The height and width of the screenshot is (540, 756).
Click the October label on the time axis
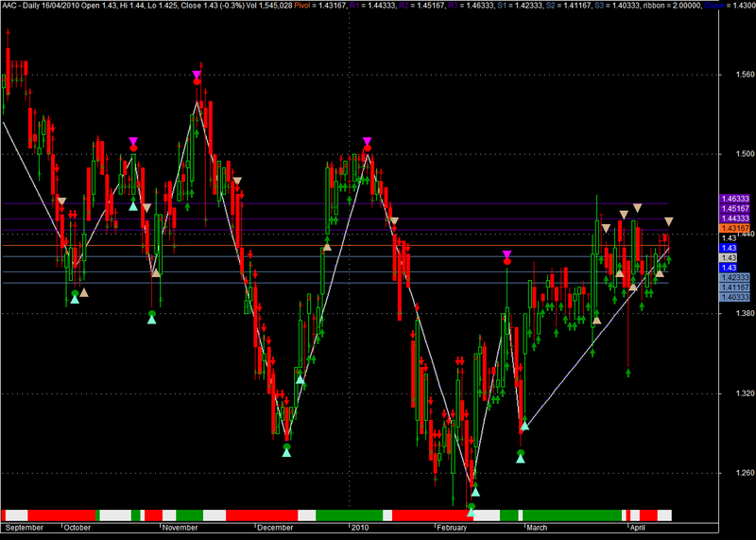point(77,528)
